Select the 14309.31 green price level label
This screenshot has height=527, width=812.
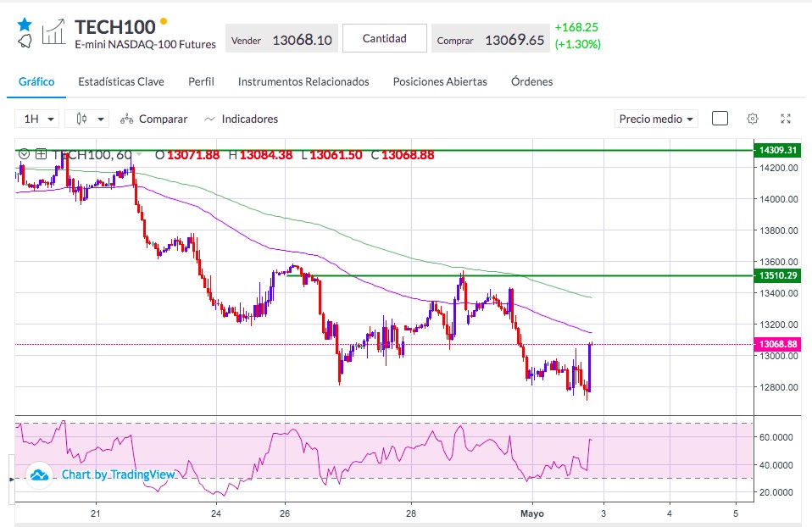click(x=777, y=150)
